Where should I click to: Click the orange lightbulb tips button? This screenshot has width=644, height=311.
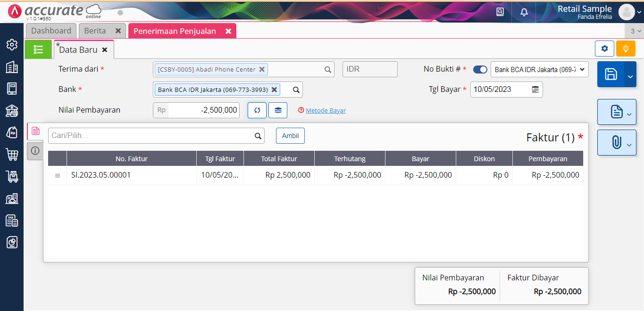[x=626, y=49]
